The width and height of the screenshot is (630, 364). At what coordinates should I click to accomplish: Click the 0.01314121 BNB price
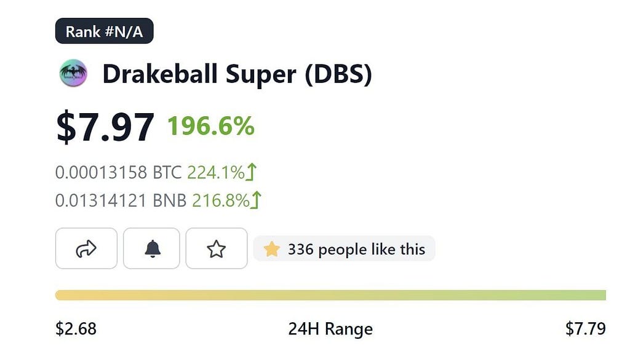point(121,200)
